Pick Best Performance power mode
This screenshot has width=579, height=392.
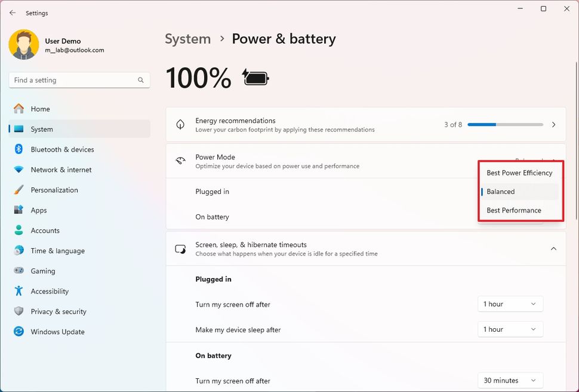tap(513, 210)
